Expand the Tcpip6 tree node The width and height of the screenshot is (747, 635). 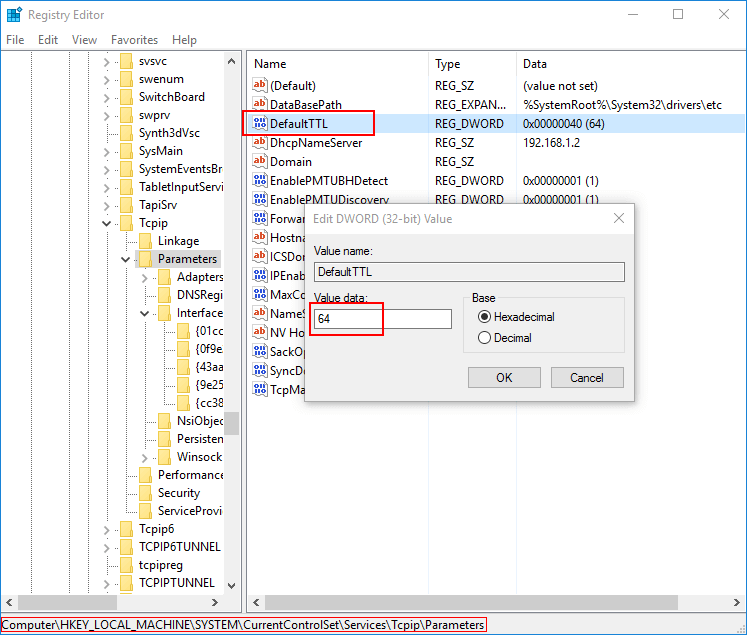107,530
